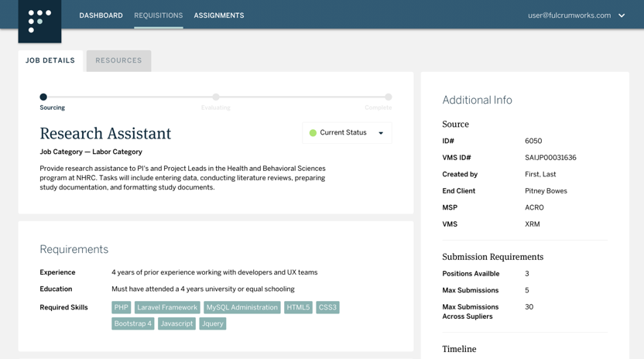Screen dimensions: 644x359
Task: Click the user@fulcrumworks.com account name
Action: click(569, 15)
